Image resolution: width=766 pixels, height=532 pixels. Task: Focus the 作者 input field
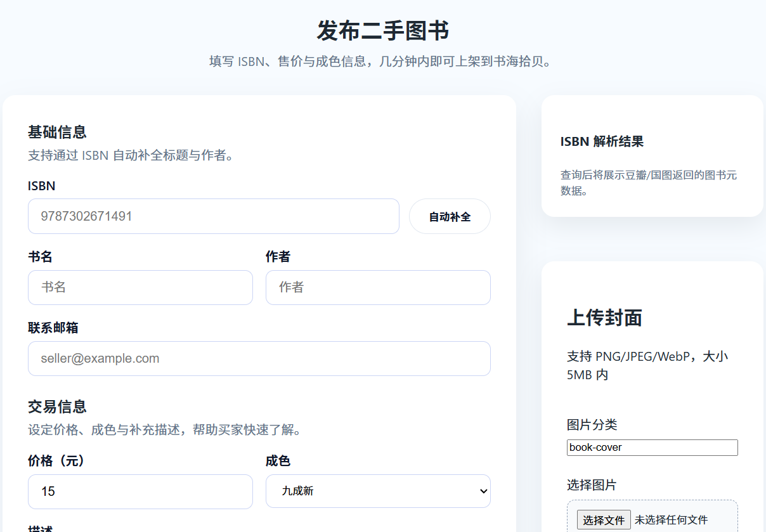(x=378, y=287)
